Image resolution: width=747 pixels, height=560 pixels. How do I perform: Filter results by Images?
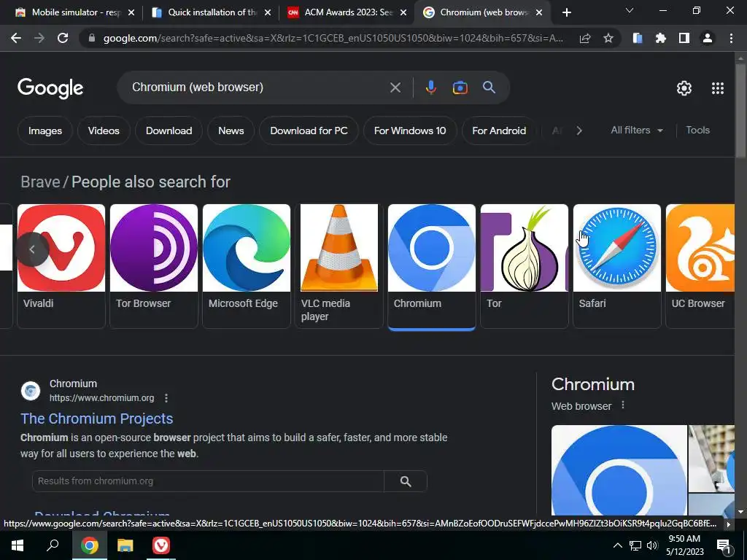[x=45, y=131]
